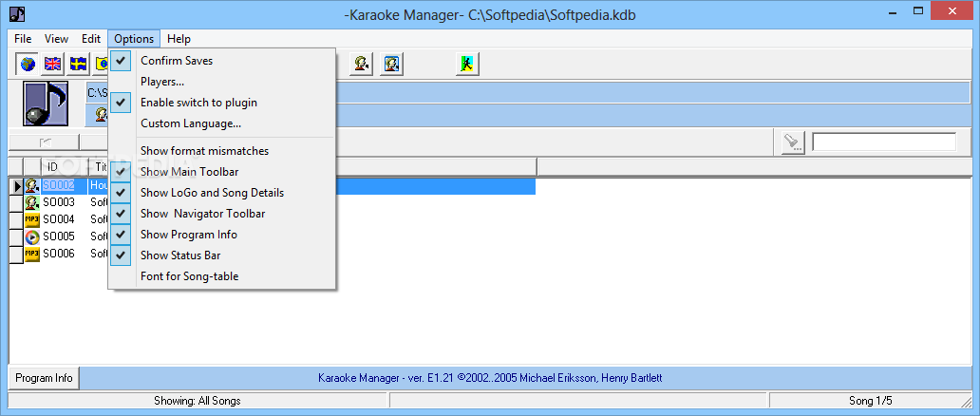Open the File menu

coord(23,39)
